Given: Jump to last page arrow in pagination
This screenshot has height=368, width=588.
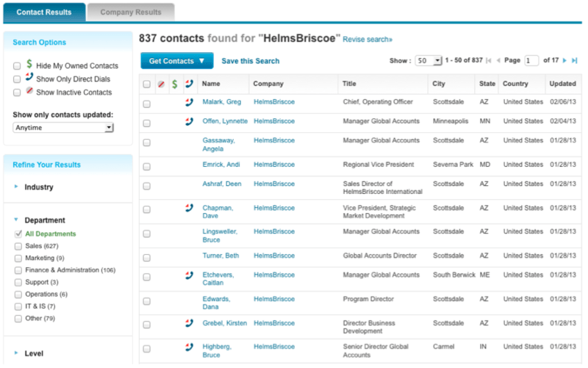Looking at the screenshot, I should coord(575,60).
